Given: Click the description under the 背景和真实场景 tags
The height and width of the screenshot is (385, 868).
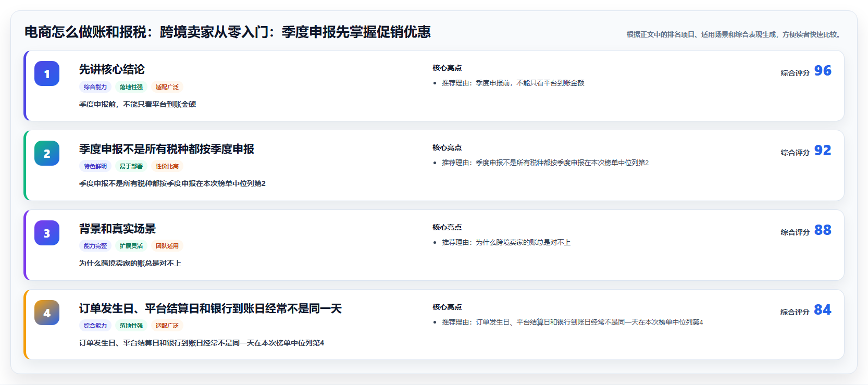Looking at the screenshot, I should coord(130,263).
